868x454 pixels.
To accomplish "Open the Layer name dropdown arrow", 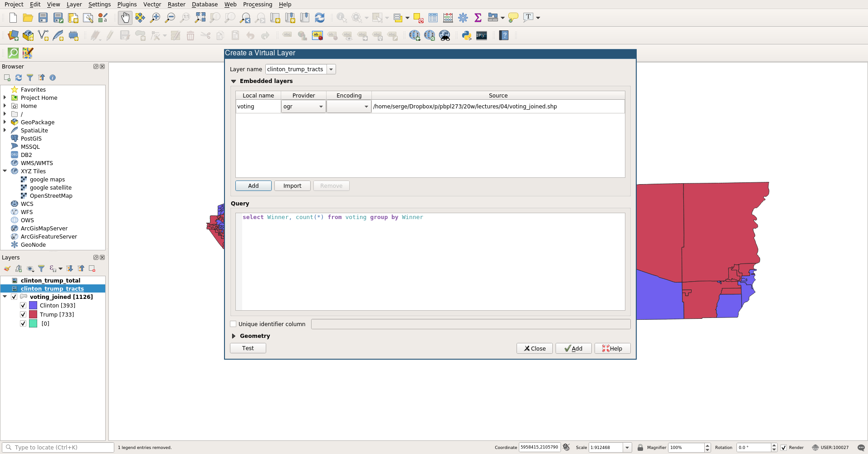I will [x=331, y=69].
